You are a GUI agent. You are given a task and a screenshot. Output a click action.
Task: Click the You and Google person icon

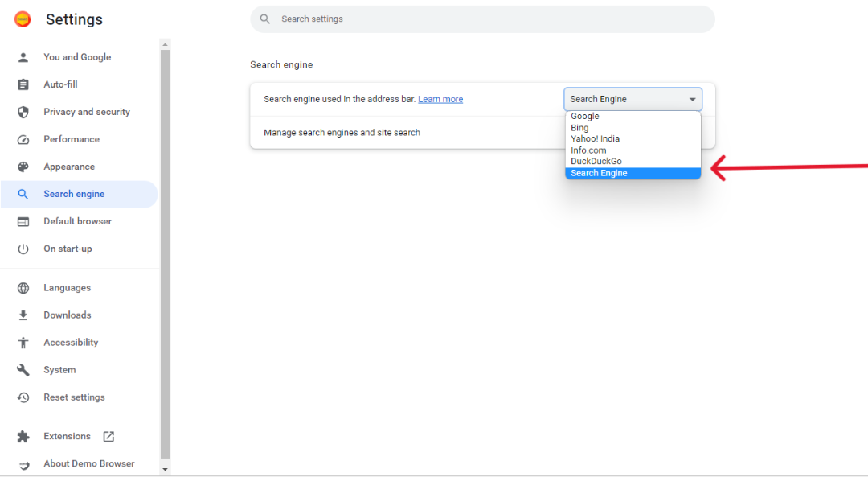[x=23, y=57]
